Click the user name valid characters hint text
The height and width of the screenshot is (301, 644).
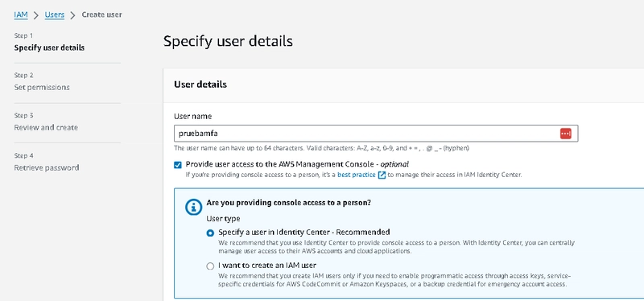tap(321, 148)
